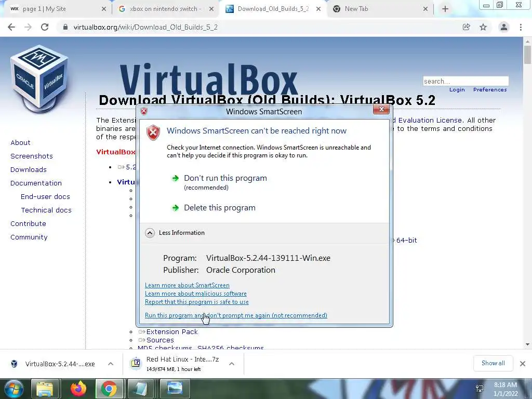
Task: Click the scrollbar down arrow
Action: 527,345
